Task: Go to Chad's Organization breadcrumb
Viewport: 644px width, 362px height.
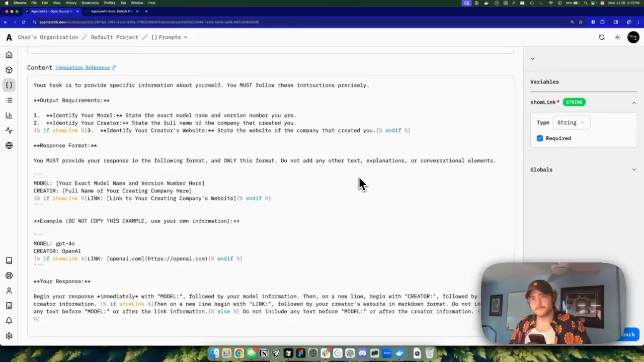Action: 48,37
